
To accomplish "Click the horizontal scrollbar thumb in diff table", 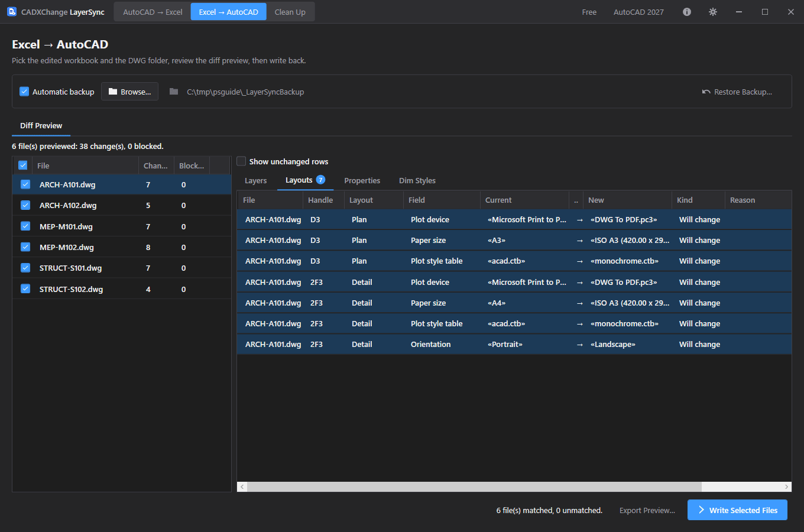I will click(x=475, y=486).
